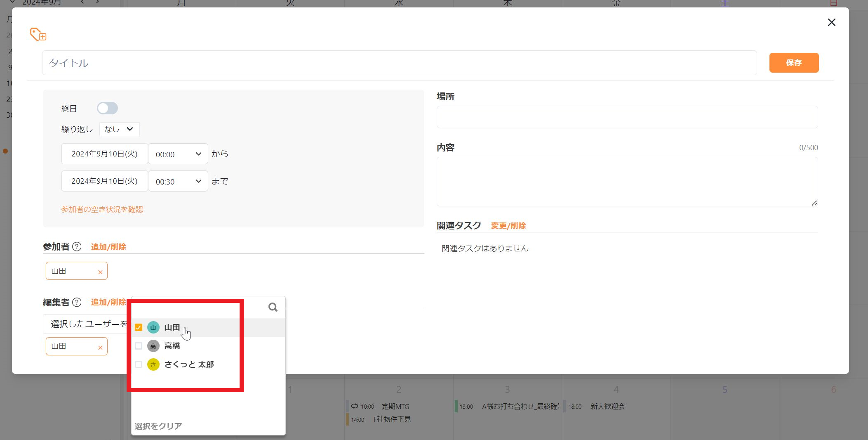
Task: Remove 山田 chip from the 編集者 list
Action: click(100, 348)
